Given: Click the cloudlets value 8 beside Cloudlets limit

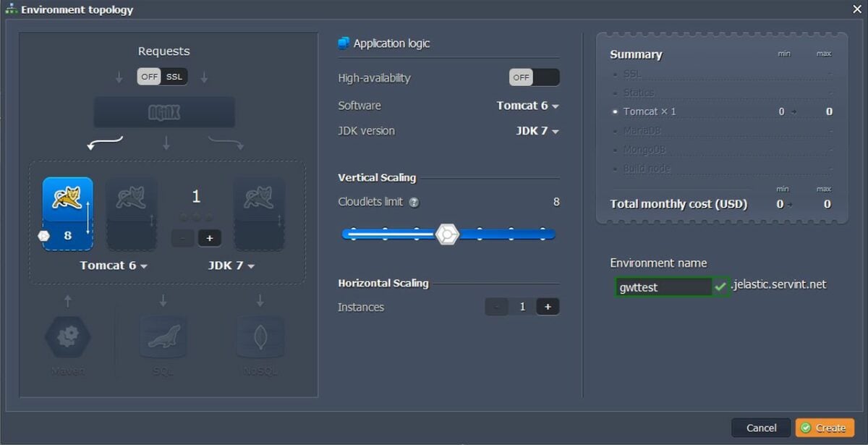Looking at the screenshot, I should [556, 202].
